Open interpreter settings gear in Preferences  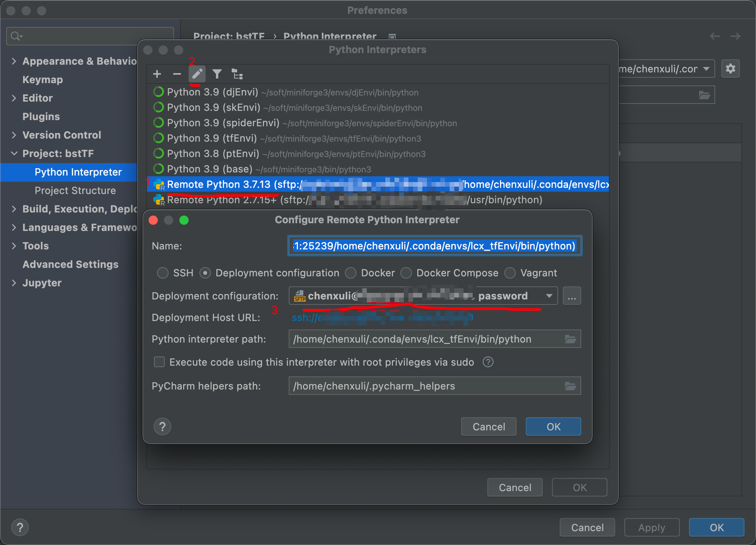[x=730, y=69]
